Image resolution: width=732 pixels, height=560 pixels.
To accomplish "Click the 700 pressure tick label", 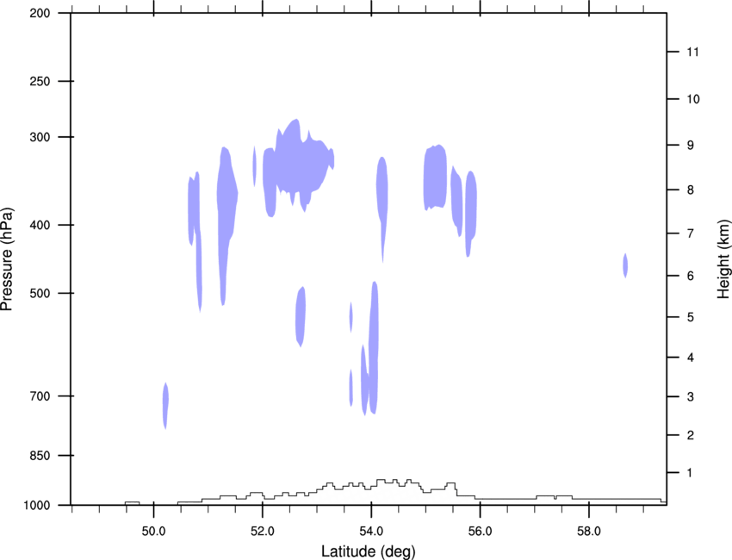I will tap(40, 396).
